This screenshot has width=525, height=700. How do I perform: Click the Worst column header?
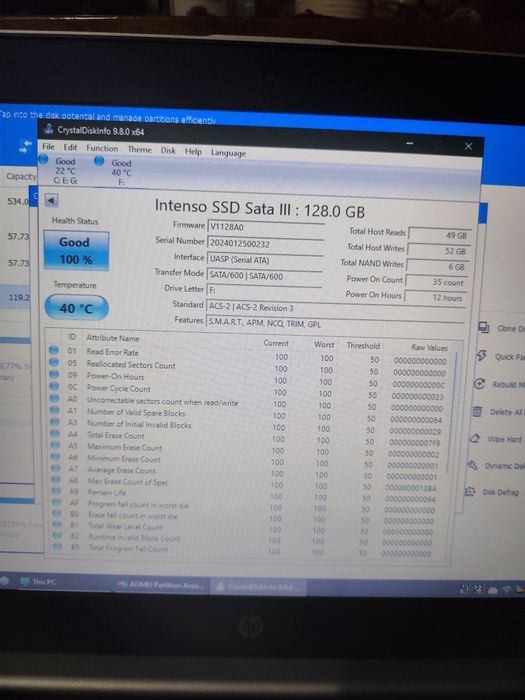324,344
